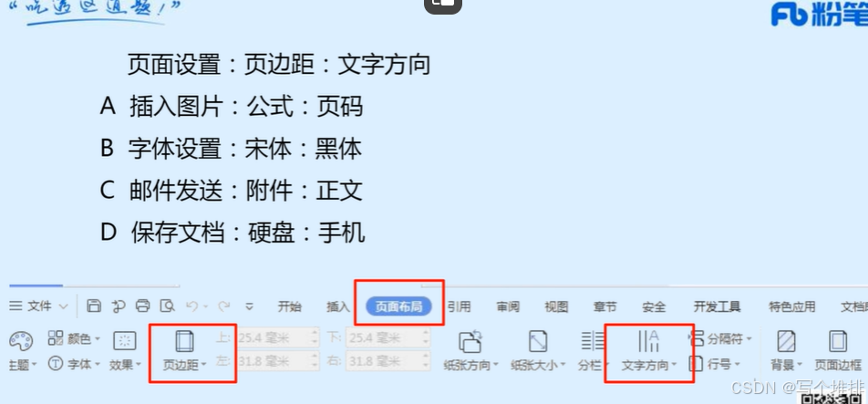The height and width of the screenshot is (404, 868).
Task: Expand the 页边距 margins dropdown
Action: click(185, 366)
